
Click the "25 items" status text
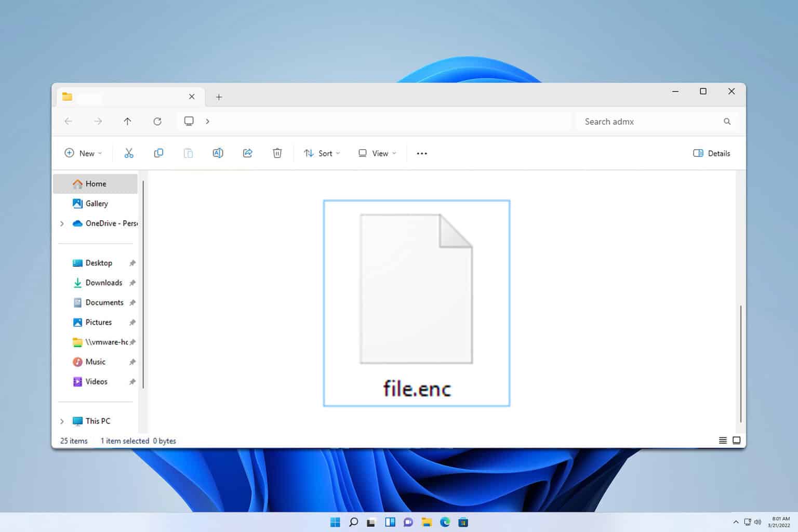(74, 441)
